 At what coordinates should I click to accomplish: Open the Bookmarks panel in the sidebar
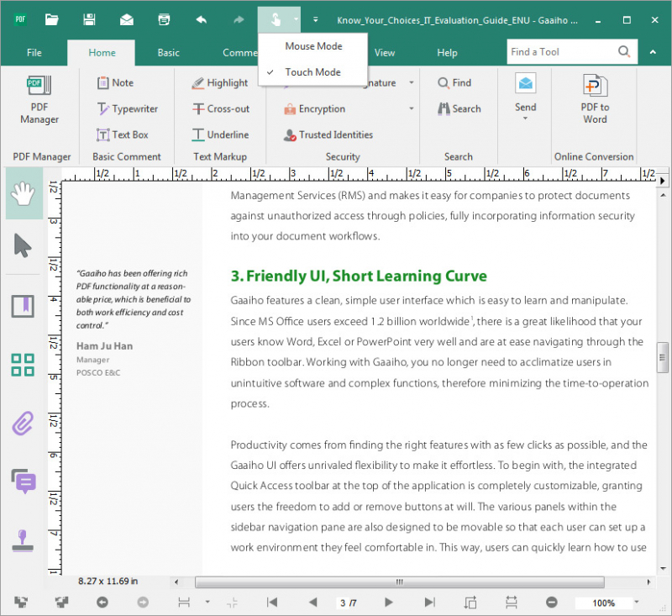[24, 306]
